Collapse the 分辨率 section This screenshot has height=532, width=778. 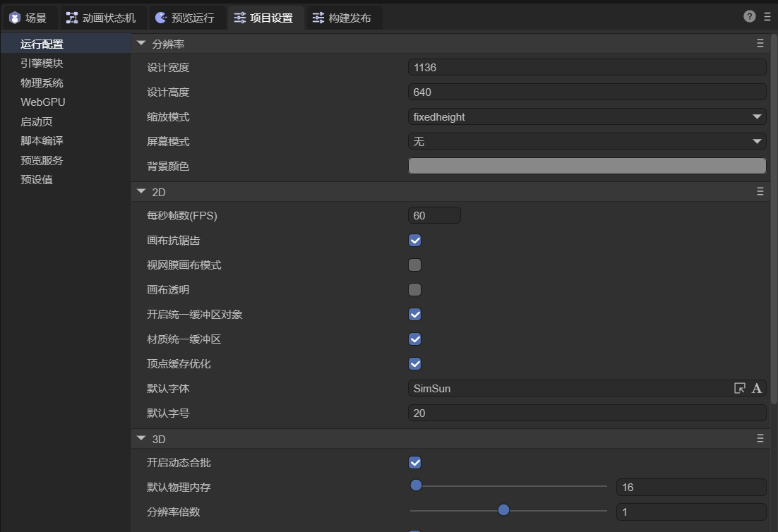141,44
